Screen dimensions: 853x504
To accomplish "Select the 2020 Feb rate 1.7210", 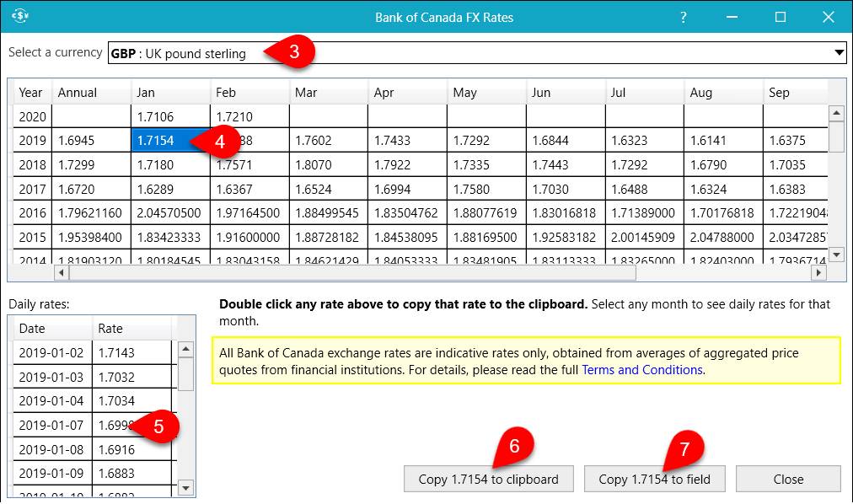I will tap(249, 116).
